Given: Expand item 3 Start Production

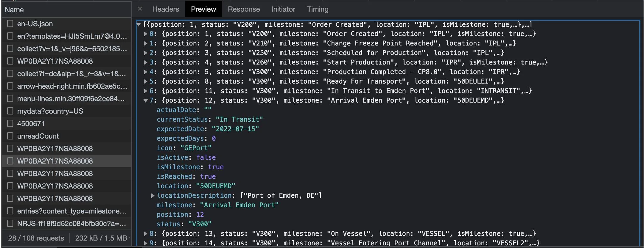Looking at the screenshot, I should tap(146, 62).
